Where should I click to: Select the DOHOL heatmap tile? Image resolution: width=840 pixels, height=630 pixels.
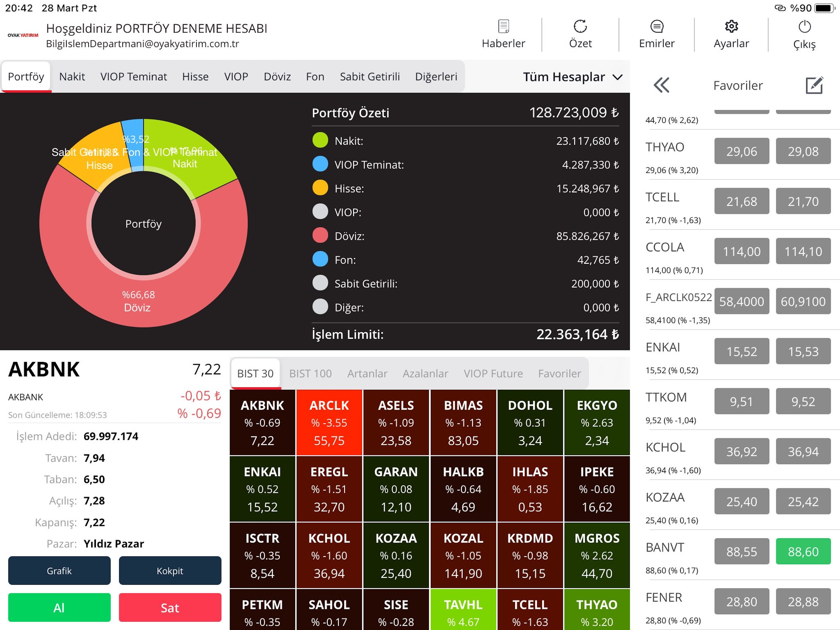[x=530, y=423]
